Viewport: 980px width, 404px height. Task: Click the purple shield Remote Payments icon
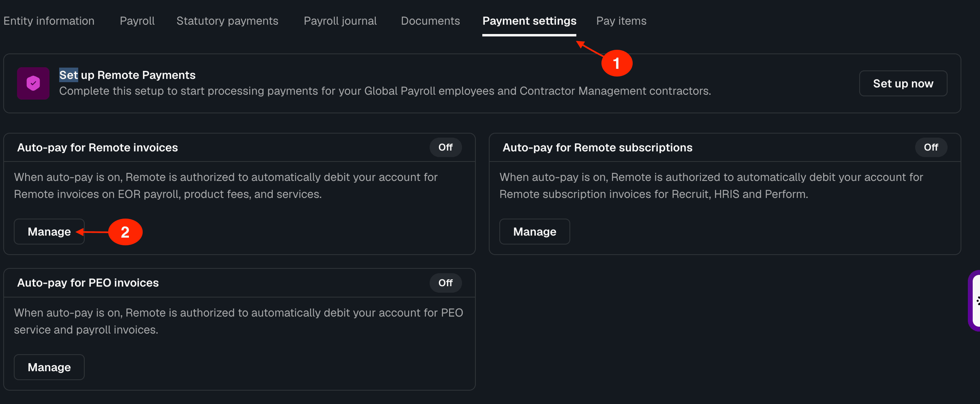[x=33, y=83]
